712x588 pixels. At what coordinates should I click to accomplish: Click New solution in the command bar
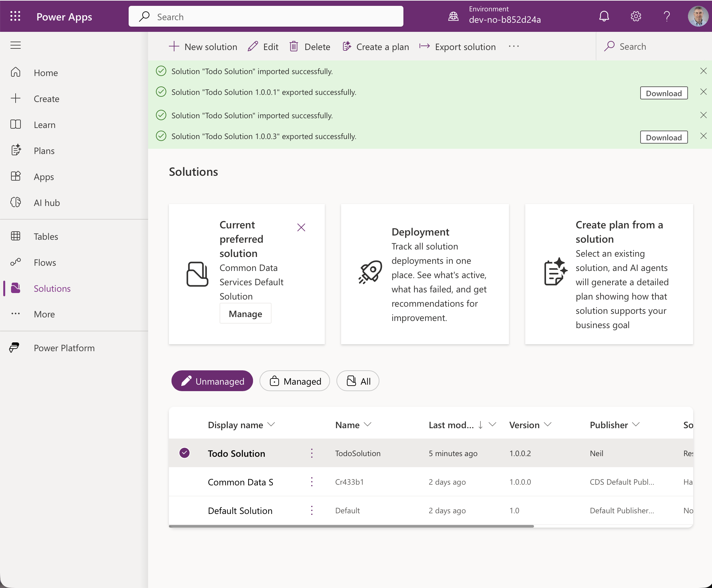click(203, 47)
